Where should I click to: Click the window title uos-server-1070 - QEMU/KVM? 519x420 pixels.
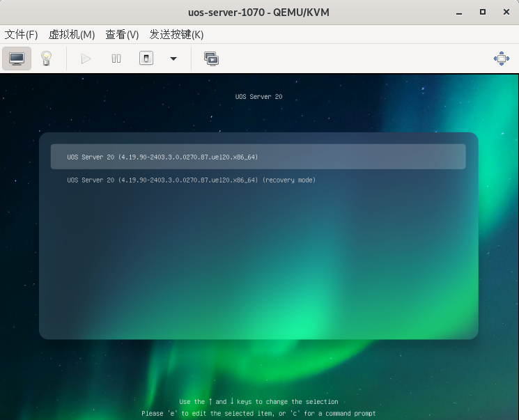[258, 13]
